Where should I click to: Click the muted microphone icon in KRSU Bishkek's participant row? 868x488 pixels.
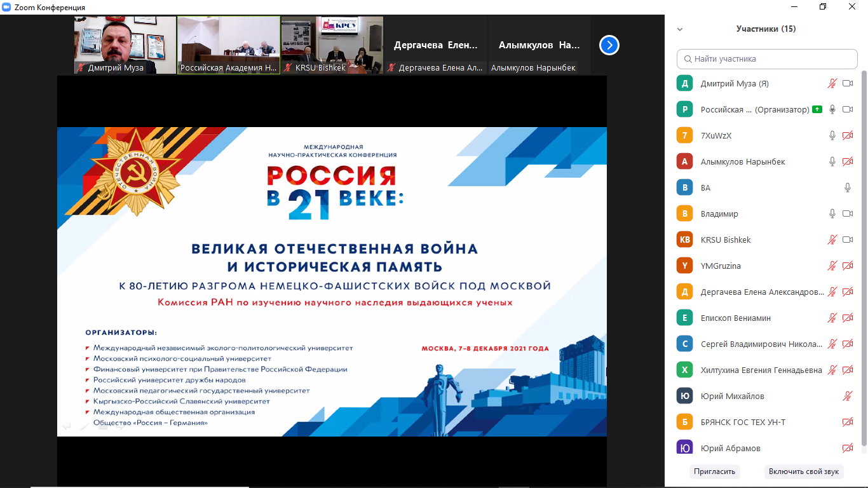coord(832,240)
